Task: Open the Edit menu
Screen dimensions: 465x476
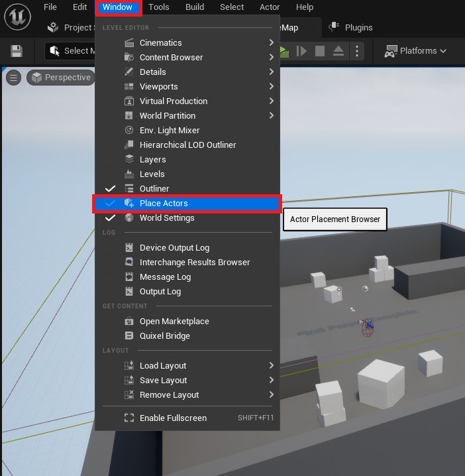Action: point(79,7)
